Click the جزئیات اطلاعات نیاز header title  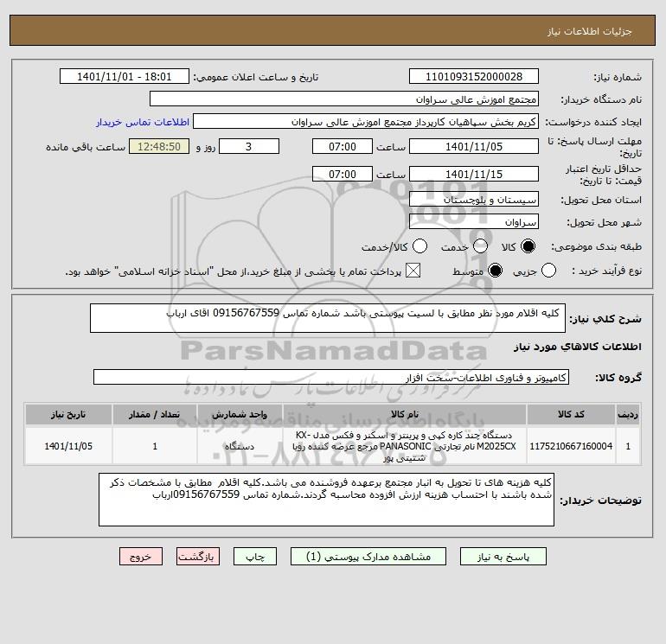(590, 31)
